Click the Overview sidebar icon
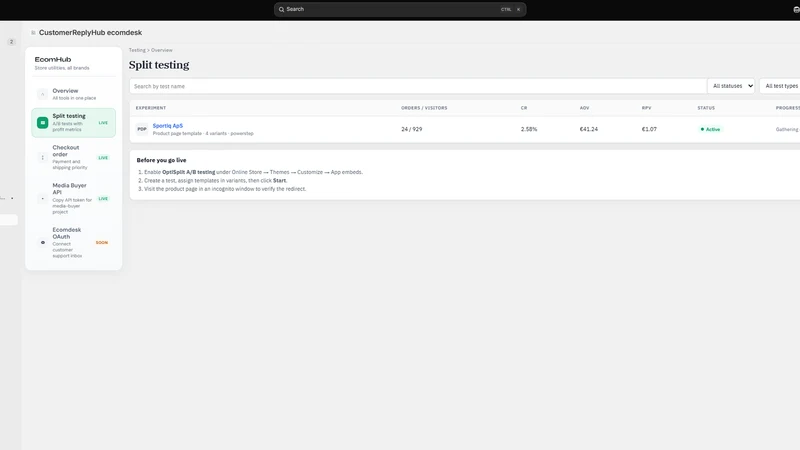 coord(42,94)
